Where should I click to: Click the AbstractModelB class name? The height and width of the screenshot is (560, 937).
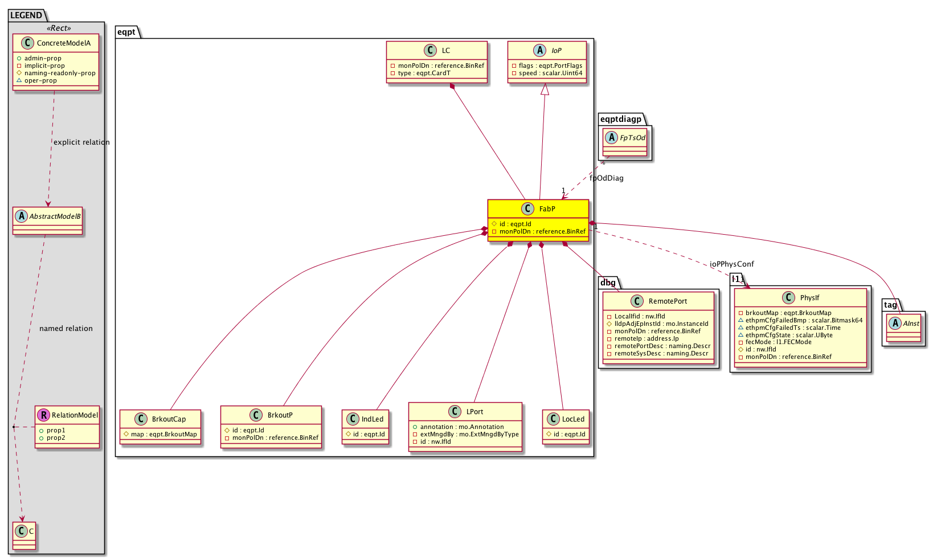click(x=55, y=216)
